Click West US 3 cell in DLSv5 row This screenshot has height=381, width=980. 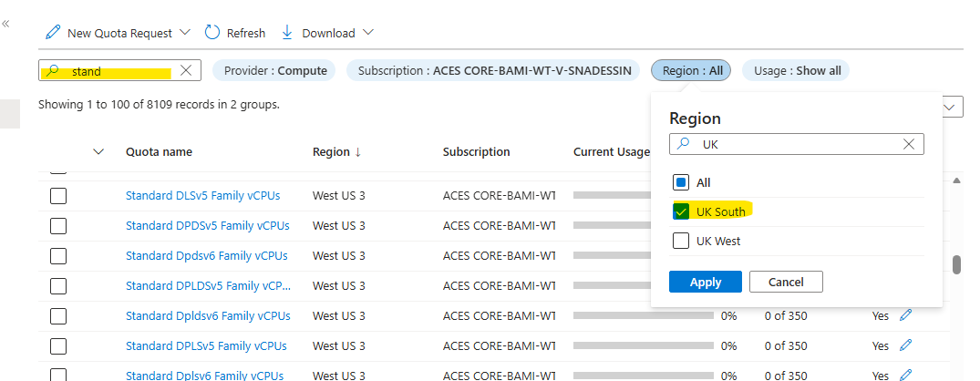[x=339, y=195]
